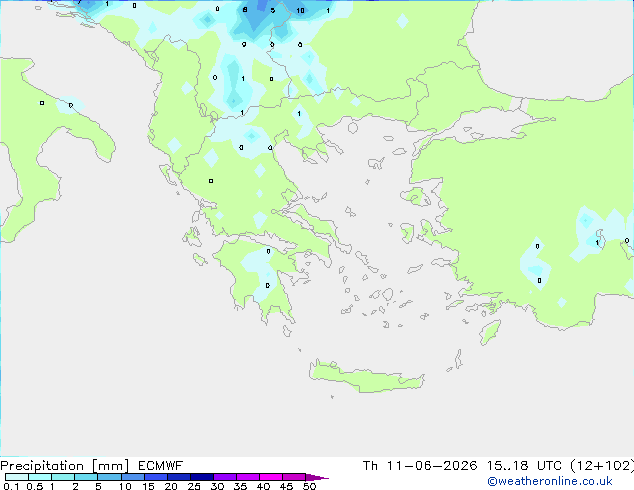This screenshot has width=634, height=490.
Task: Click the legend swatch between 45 and 50
Action: pos(294,477)
